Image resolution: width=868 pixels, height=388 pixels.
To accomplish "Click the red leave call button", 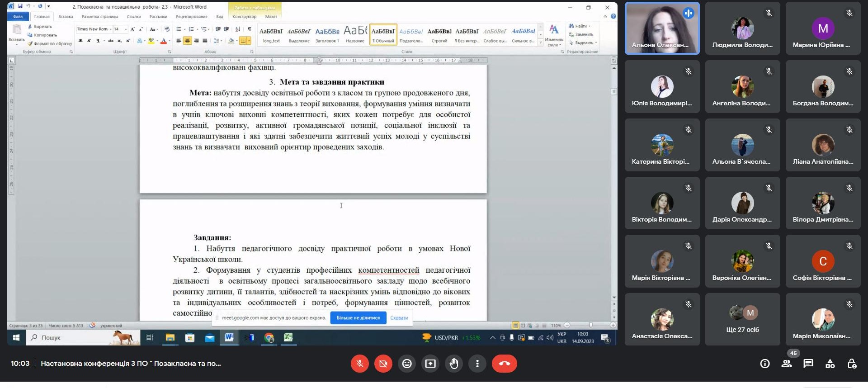I will [x=504, y=364].
